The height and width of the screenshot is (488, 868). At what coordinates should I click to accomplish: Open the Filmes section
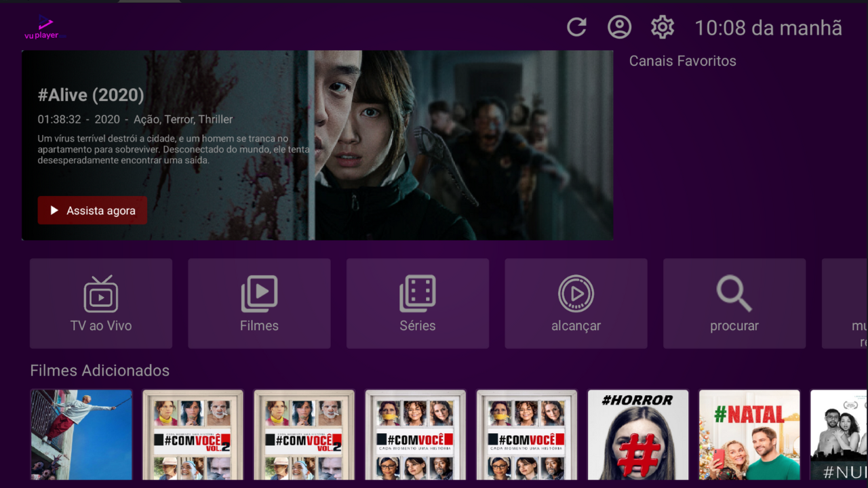[259, 303]
